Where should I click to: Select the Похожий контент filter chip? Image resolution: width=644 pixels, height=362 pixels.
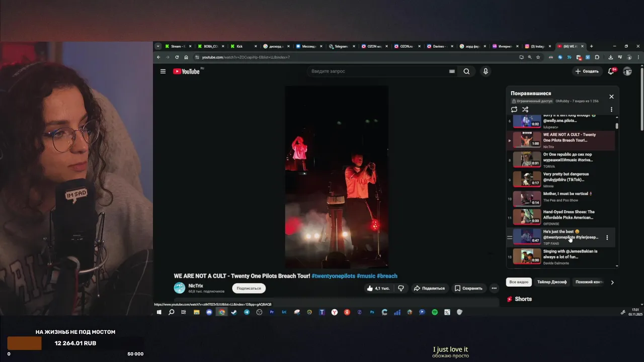[x=589, y=282]
